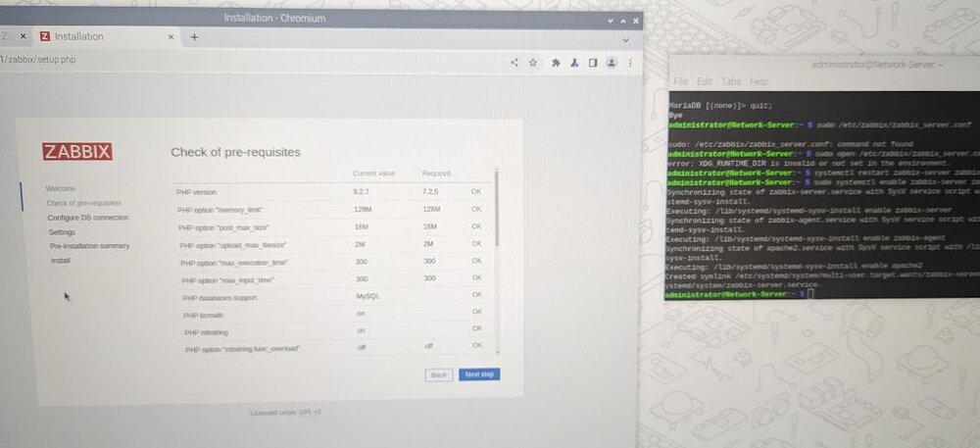The height and width of the screenshot is (448, 980).
Task: Toggle the side panel icon in Chromium
Action: (x=593, y=63)
